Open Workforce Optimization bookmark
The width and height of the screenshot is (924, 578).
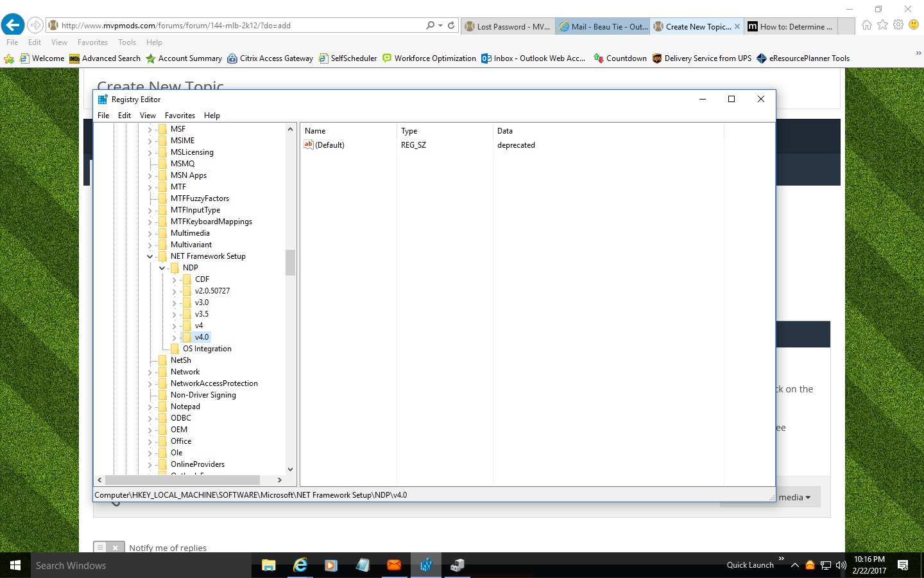click(429, 58)
